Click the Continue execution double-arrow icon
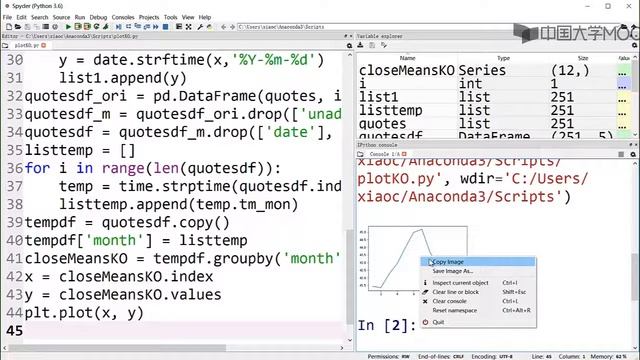Viewport: 640px width, 360px height. 156,27
